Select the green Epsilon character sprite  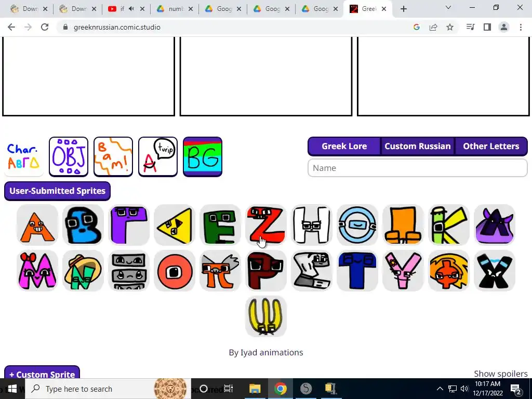(220, 225)
